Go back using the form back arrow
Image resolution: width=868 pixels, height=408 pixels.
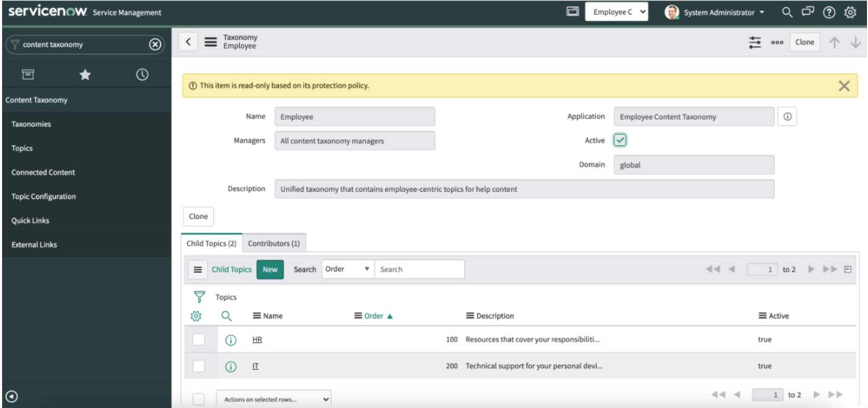click(188, 42)
